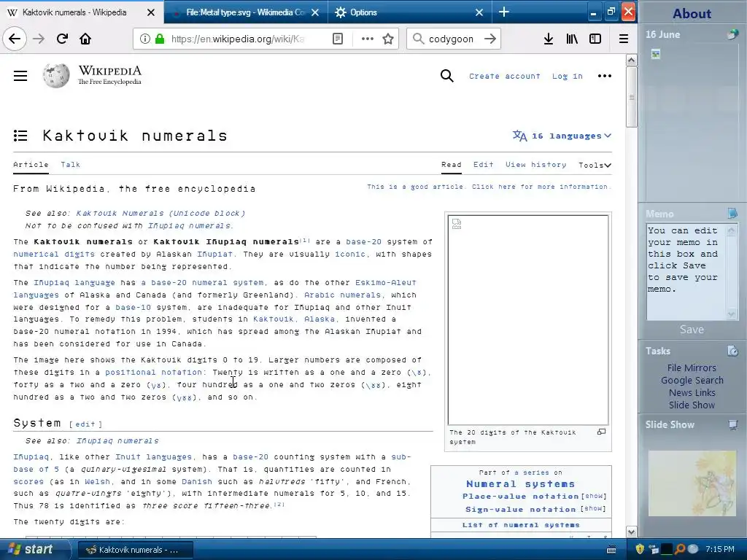747x560 pixels.
Task: Open News Links in Tasks panel
Action: (x=692, y=392)
